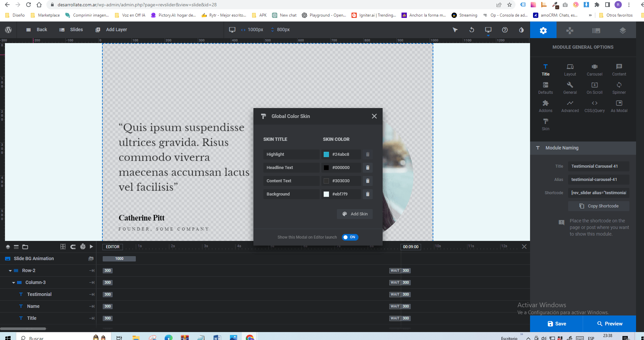Open the Slides list
The height and width of the screenshot is (340, 644).
click(71, 29)
